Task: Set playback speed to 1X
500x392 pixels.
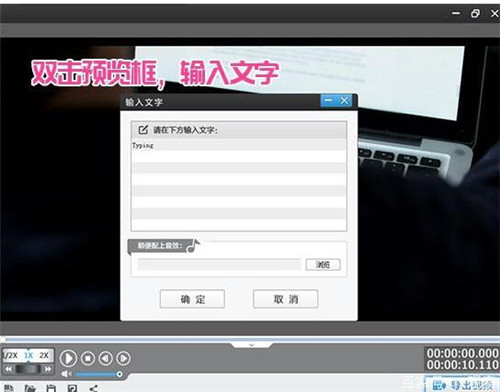Action: (x=28, y=355)
